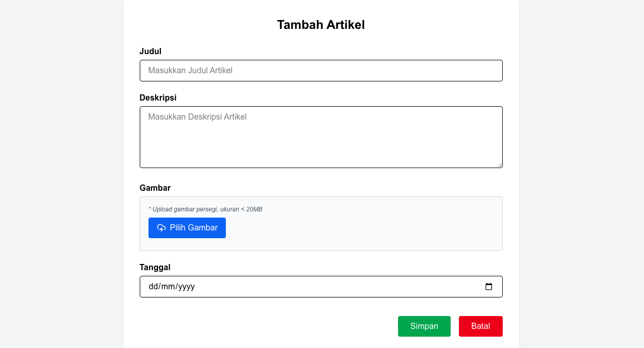The width and height of the screenshot is (644, 348).
Task: Click the Masukkan Judul Artikel placeholder text
Action: tap(190, 71)
